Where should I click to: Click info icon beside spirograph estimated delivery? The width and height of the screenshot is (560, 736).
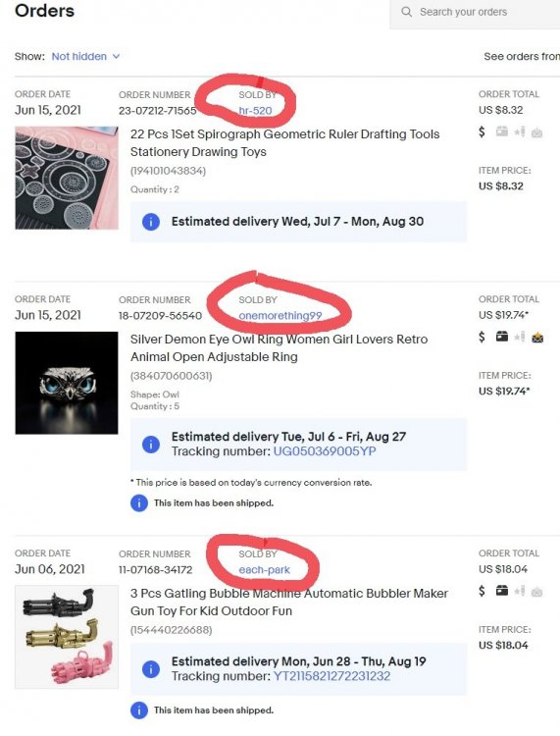tap(151, 222)
